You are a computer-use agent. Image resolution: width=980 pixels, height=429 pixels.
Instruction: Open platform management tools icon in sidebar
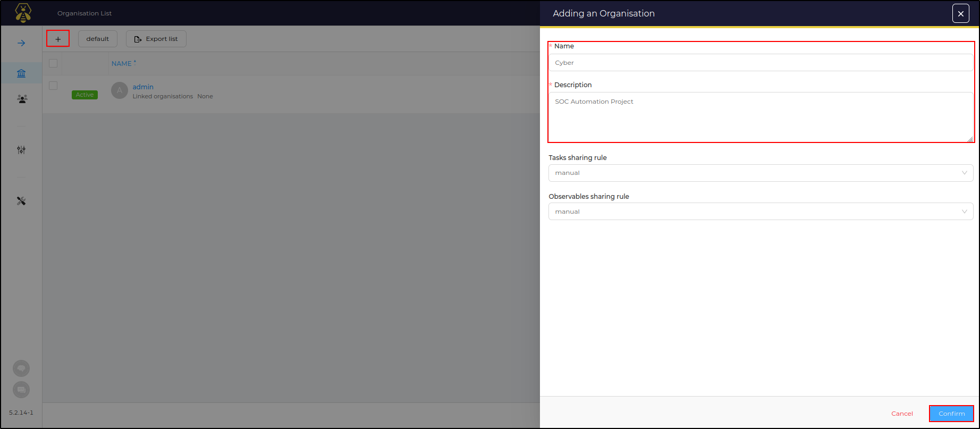pyautogui.click(x=21, y=201)
